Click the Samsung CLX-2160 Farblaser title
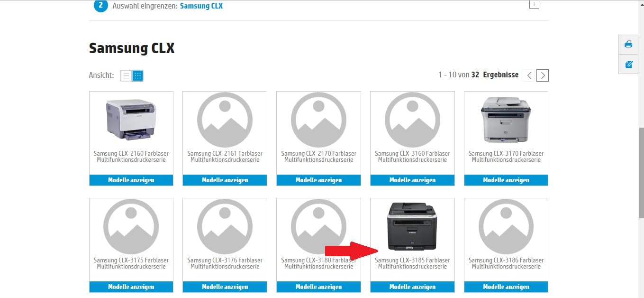The image size is (644, 298). click(x=131, y=157)
